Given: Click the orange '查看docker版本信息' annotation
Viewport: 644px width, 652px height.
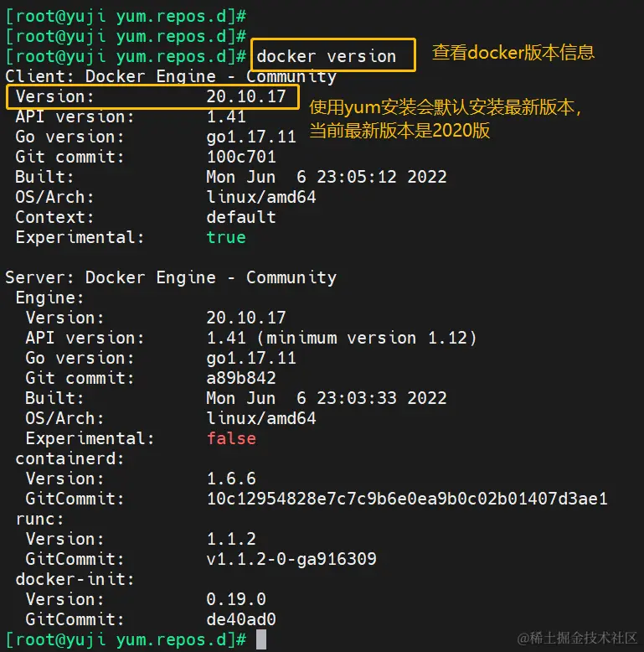Looking at the screenshot, I should coord(513,52).
